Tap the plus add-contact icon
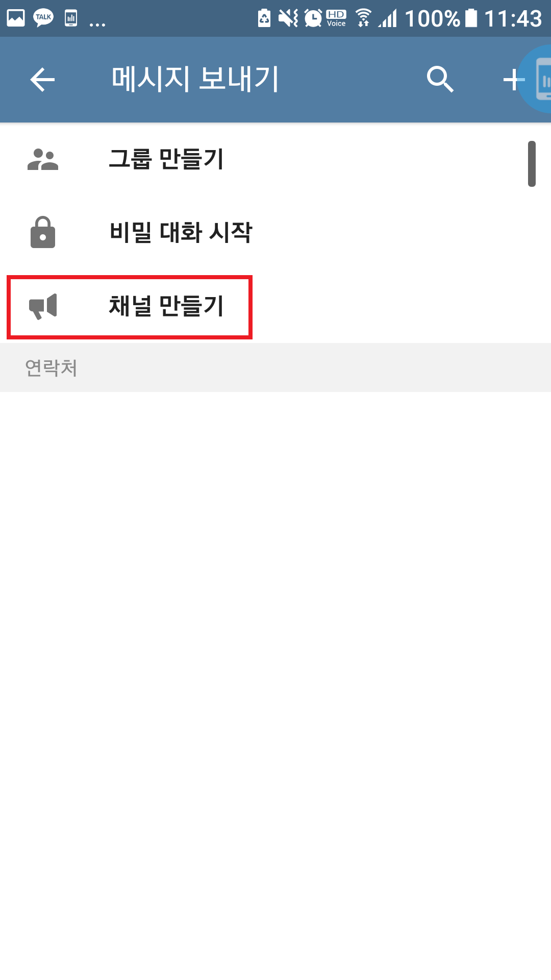 click(513, 80)
